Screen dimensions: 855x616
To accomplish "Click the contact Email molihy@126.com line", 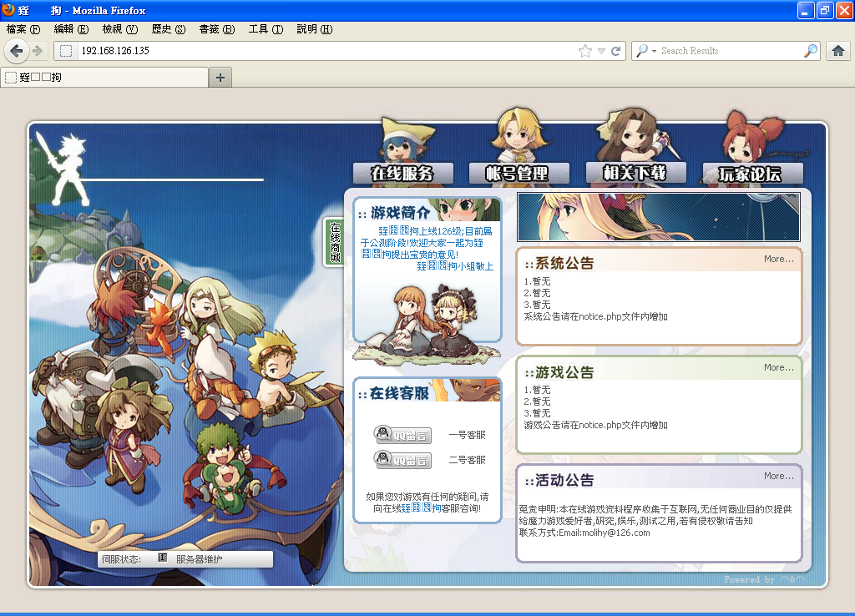I will coord(584,533).
